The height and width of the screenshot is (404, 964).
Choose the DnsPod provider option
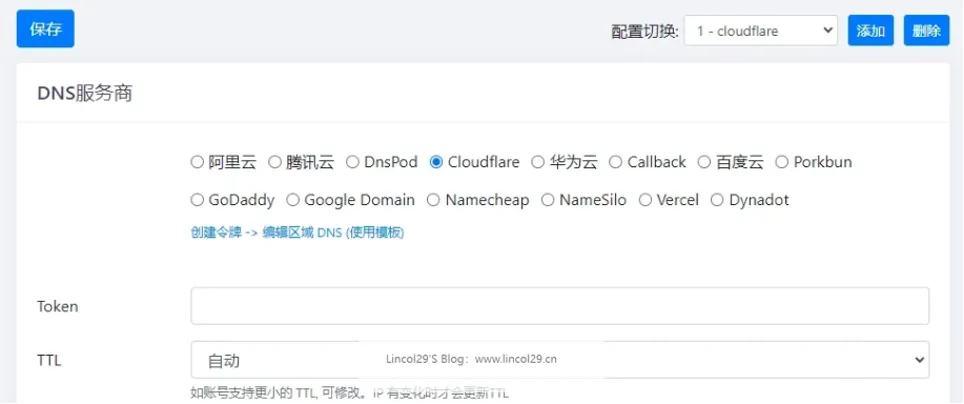click(x=352, y=162)
